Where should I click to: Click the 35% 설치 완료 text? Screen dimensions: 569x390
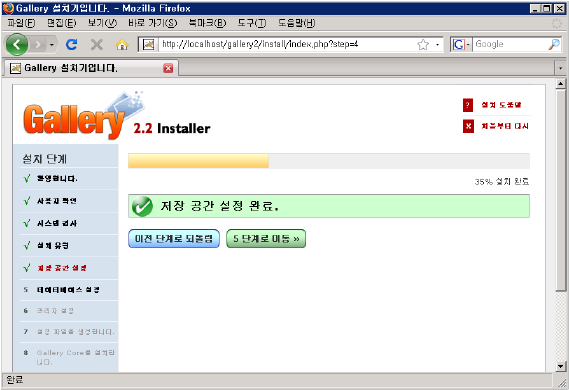click(x=502, y=181)
